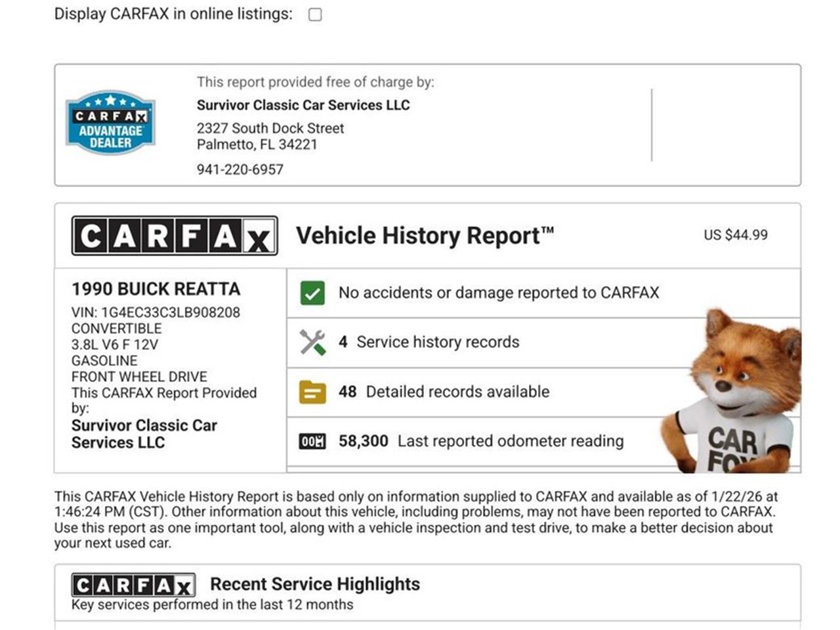Click the Recent Service Highlights heading
The height and width of the screenshot is (630, 840).
315,584
